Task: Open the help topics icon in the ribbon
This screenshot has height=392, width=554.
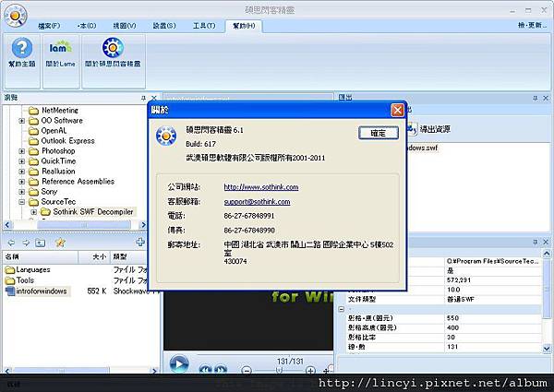Action: point(22,53)
